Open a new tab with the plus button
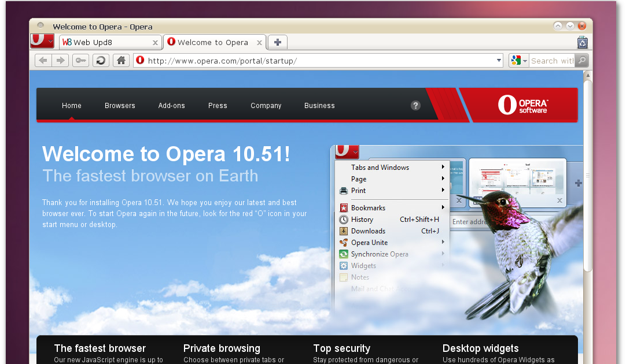The height and width of the screenshot is (364, 626). (277, 42)
